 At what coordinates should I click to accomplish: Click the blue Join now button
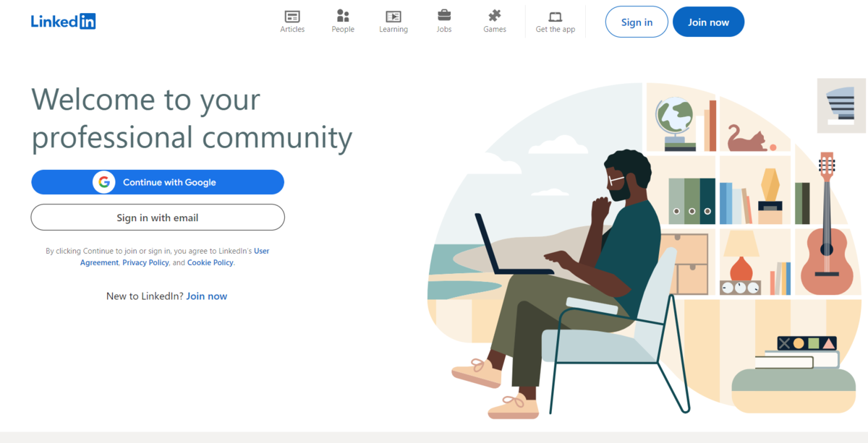(708, 22)
